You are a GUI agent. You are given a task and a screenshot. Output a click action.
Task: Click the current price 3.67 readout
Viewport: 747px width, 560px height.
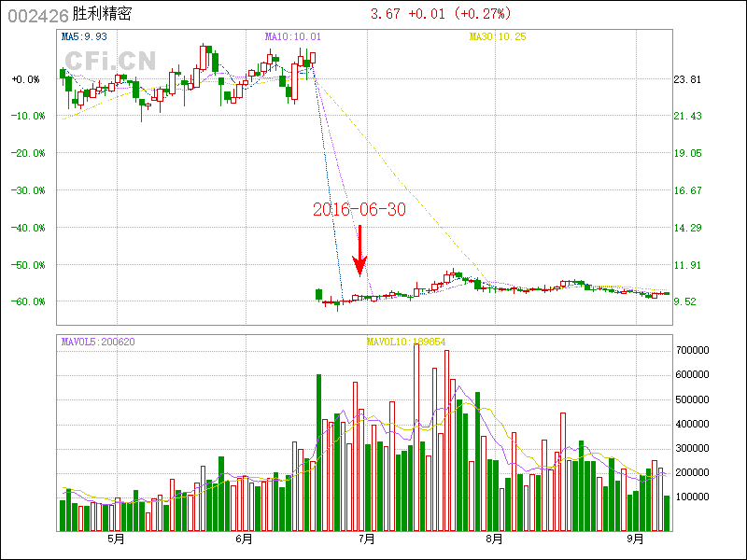386,14
